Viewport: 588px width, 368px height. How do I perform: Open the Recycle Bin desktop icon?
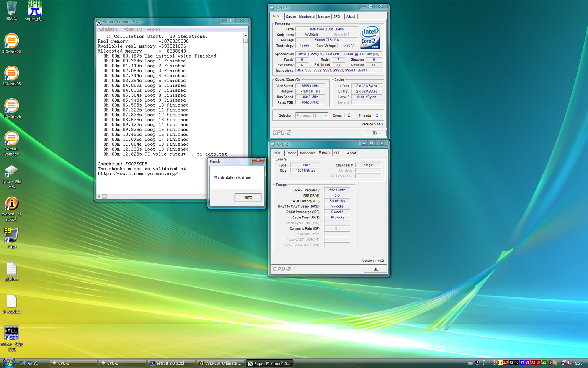[x=11, y=11]
